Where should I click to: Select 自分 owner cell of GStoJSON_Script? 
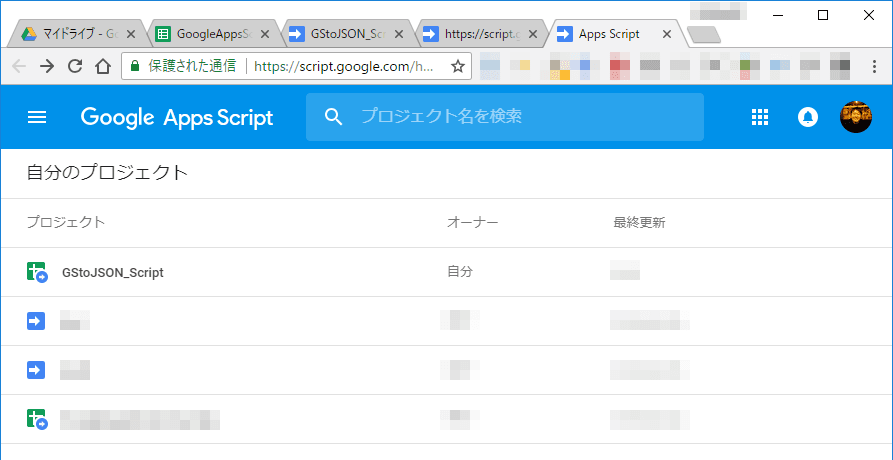pyautogui.click(x=460, y=272)
